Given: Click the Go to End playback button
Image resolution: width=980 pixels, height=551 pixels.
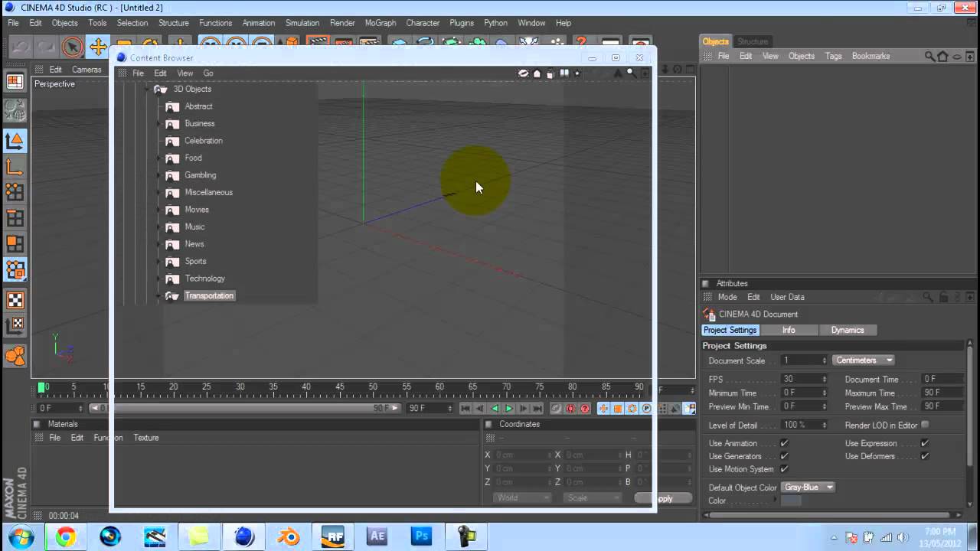Looking at the screenshot, I should click(537, 409).
